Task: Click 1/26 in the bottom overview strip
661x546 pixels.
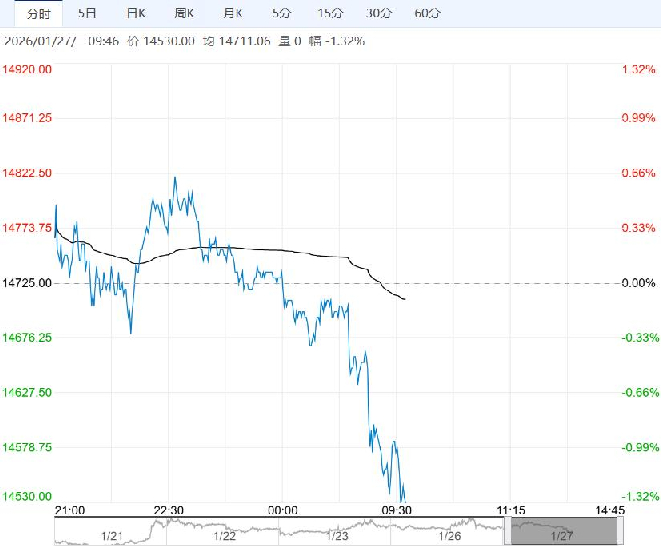Action: click(x=452, y=534)
